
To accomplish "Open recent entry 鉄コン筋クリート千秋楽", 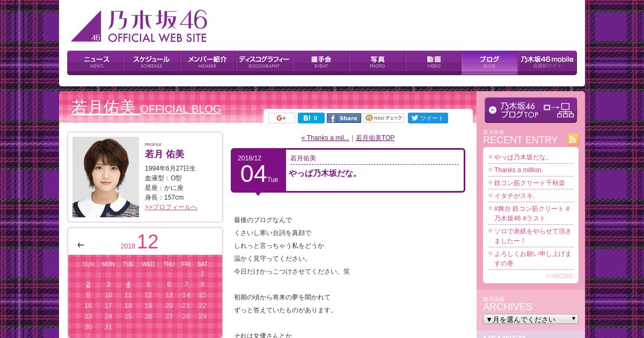I will pos(530,183).
